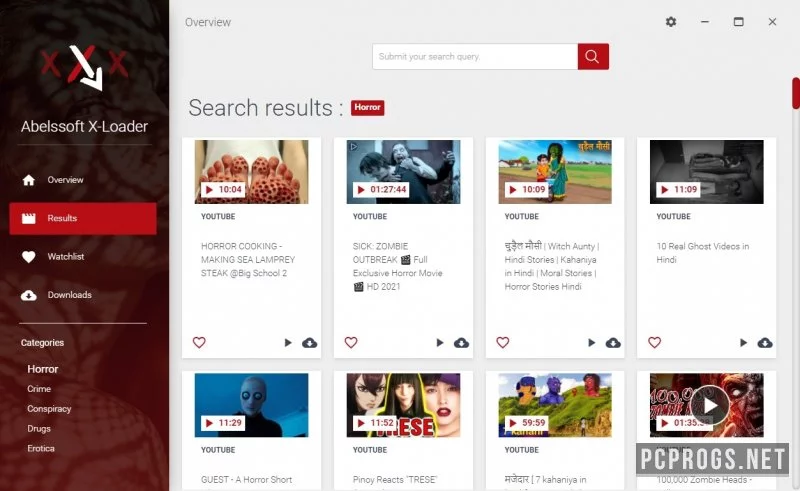
Task: Download the HORROR COOKING video via cloud icon
Action: coord(309,343)
